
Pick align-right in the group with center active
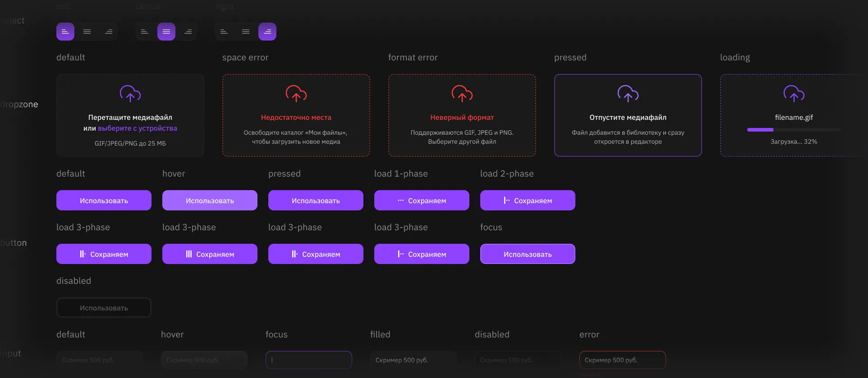tap(188, 32)
